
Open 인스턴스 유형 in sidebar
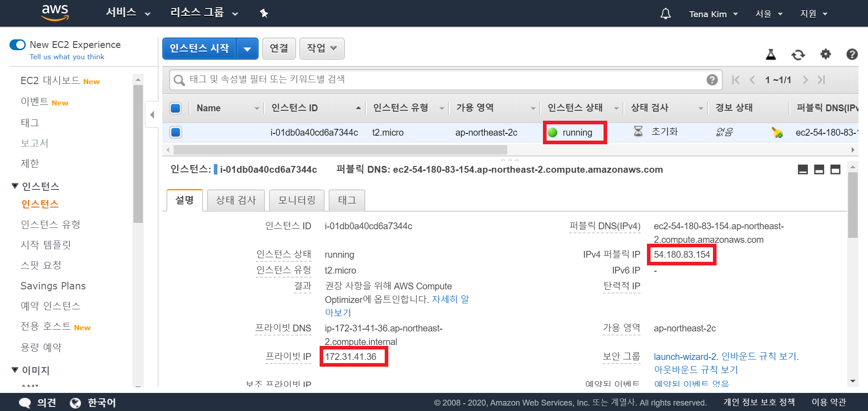51,224
